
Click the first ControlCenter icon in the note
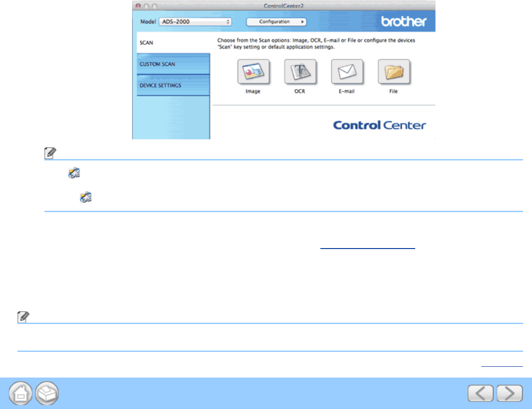pos(74,173)
